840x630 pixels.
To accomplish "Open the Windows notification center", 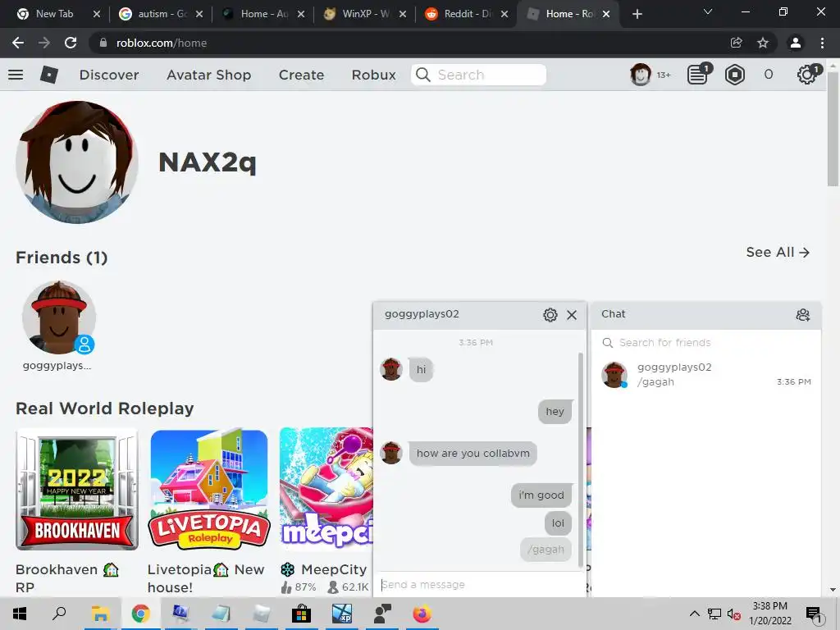I will [x=814, y=614].
